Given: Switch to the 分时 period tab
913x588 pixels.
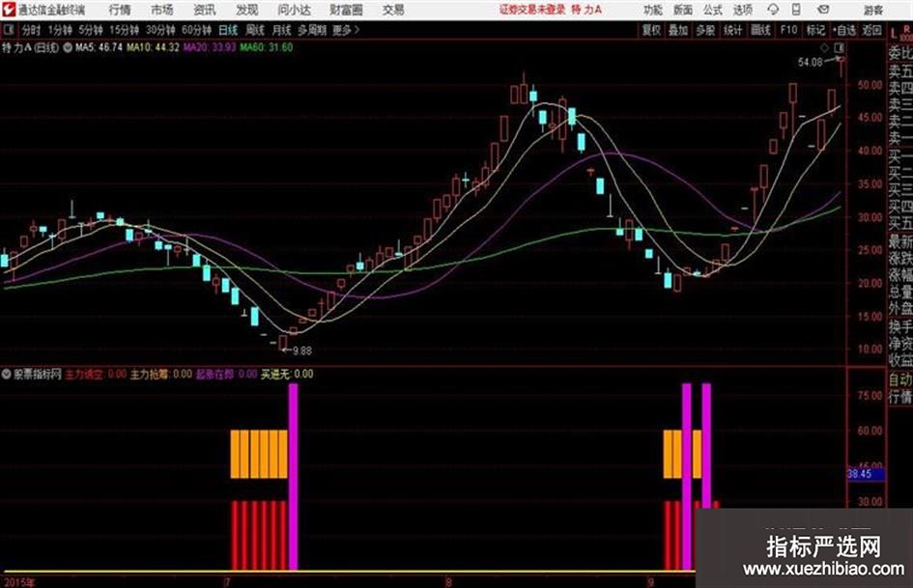Looking at the screenshot, I should [32, 30].
